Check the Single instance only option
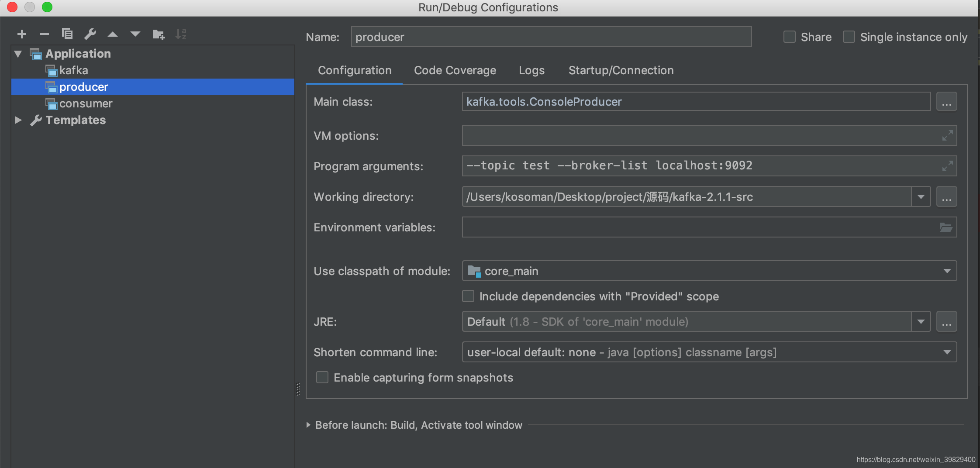 [x=849, y=37]
